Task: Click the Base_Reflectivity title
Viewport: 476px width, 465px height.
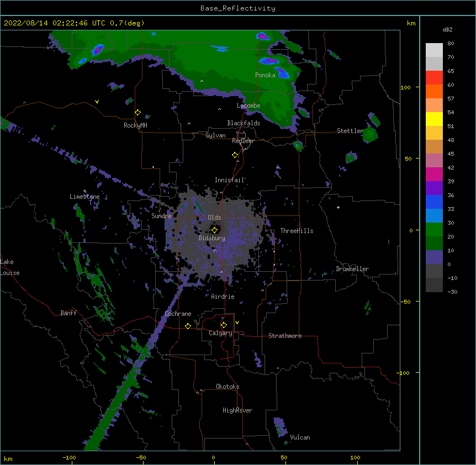Action: tap(238, 8)
